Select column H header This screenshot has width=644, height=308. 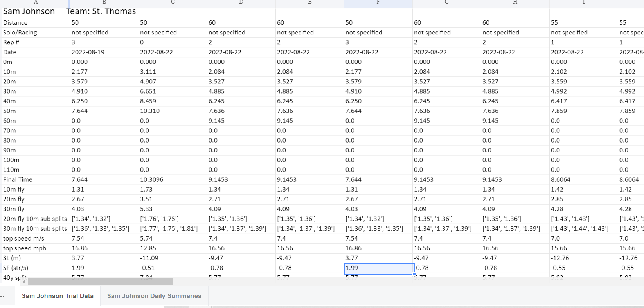515,3
